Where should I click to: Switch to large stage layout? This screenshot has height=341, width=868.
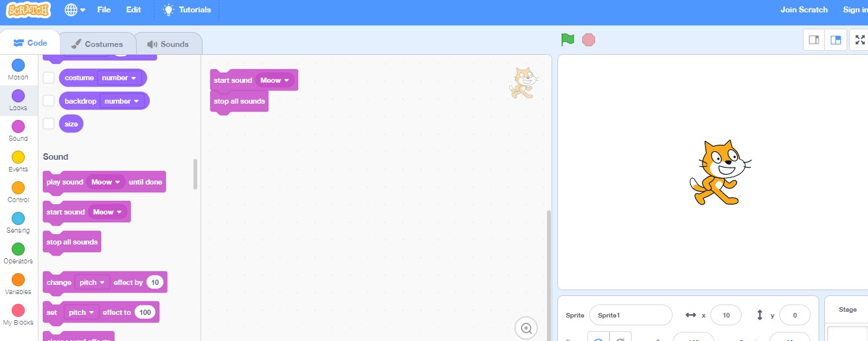(835, 40)
